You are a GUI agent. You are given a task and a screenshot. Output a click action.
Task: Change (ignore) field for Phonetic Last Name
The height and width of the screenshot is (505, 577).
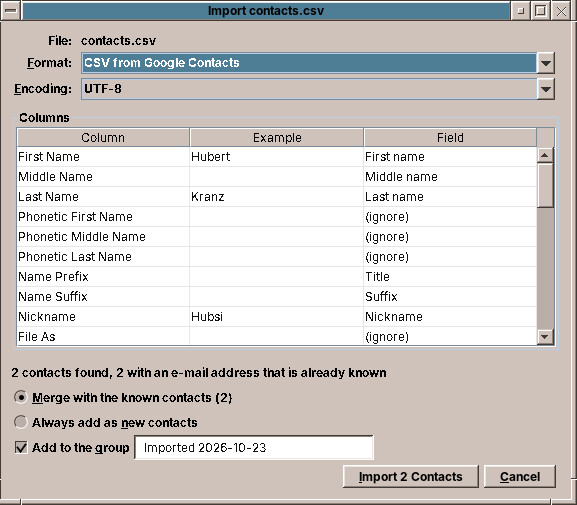pyautogui.click(x=450, y=257)
